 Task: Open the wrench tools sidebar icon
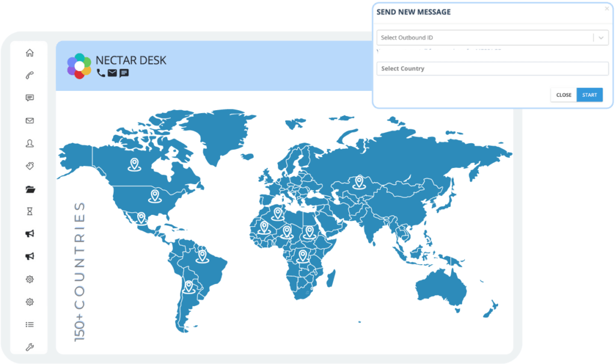29,347
